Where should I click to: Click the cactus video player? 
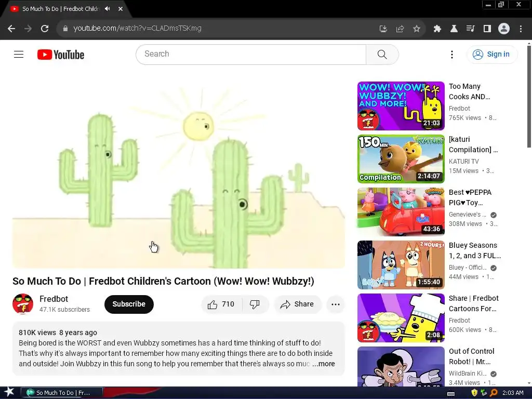[x=179, y=175]
